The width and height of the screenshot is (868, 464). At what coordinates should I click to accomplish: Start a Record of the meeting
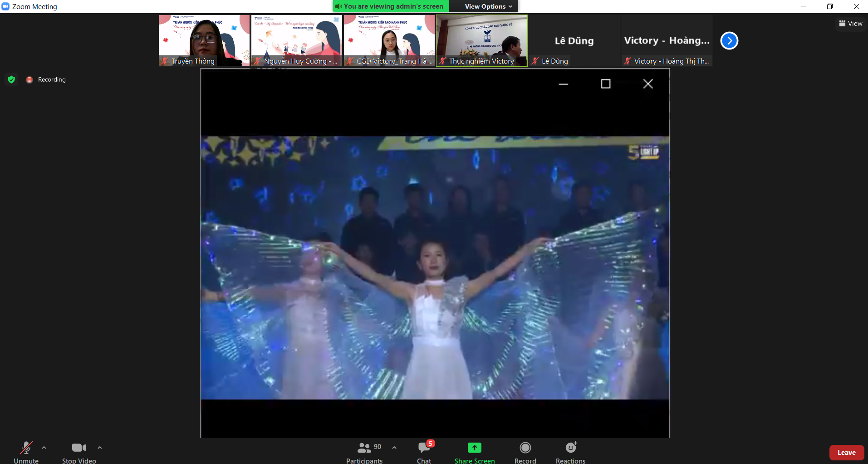525,451
